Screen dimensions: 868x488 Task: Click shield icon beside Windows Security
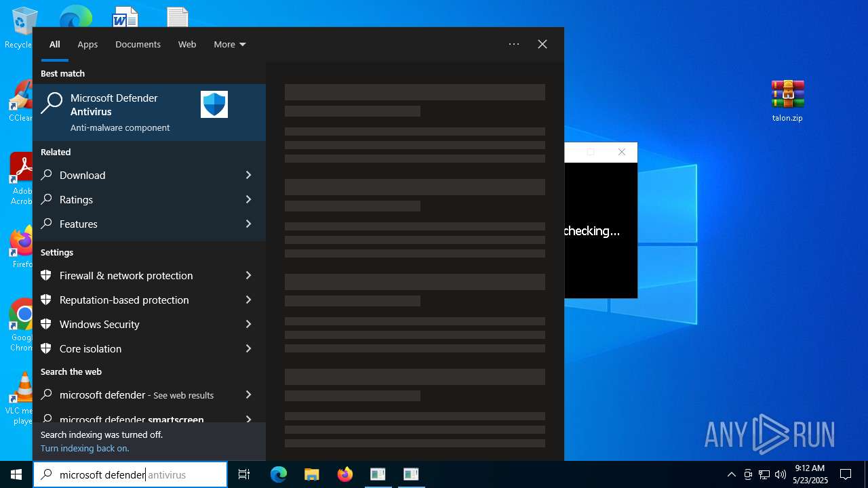pyautogui.click(x=46, y=324)
